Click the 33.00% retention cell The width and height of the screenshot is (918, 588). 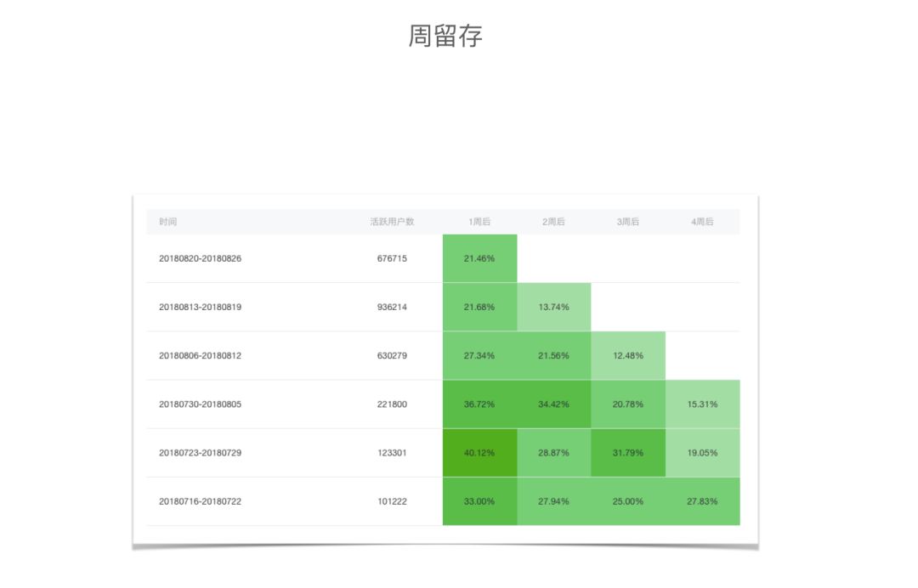pyautogui.click(x=479, y=501)
